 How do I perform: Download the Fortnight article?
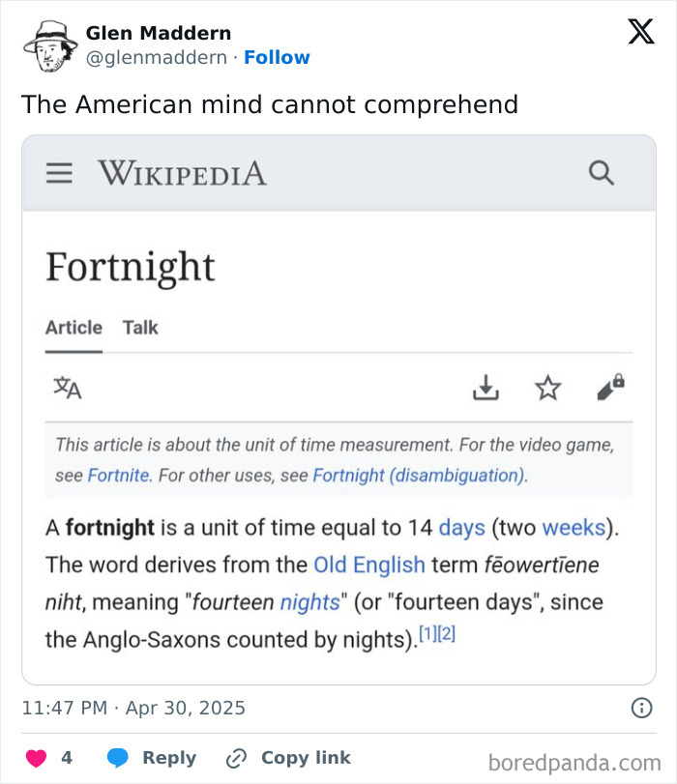click(486, 388)
